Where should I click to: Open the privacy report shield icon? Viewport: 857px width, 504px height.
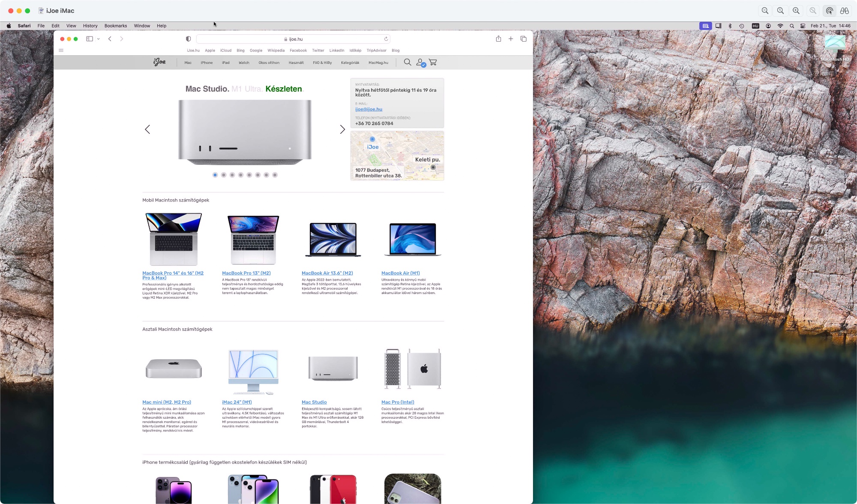(188, 39)
